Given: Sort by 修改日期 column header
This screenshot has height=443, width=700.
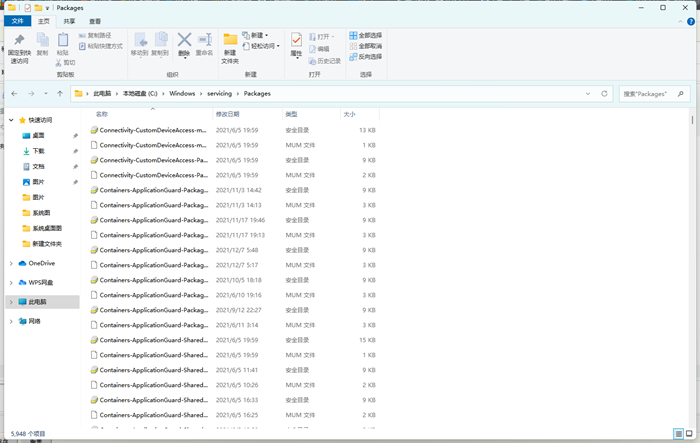Looking at the screenshot, I should pos(228,114).
